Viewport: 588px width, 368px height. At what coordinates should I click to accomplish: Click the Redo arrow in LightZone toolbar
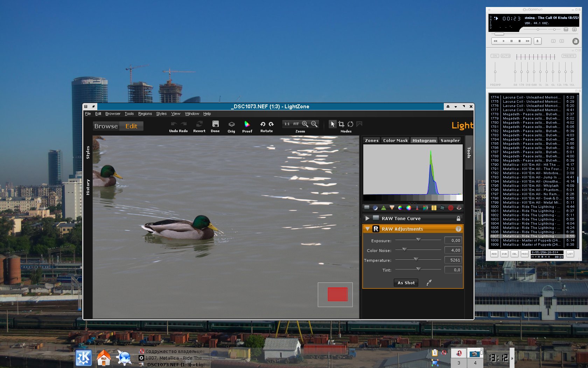183,124
